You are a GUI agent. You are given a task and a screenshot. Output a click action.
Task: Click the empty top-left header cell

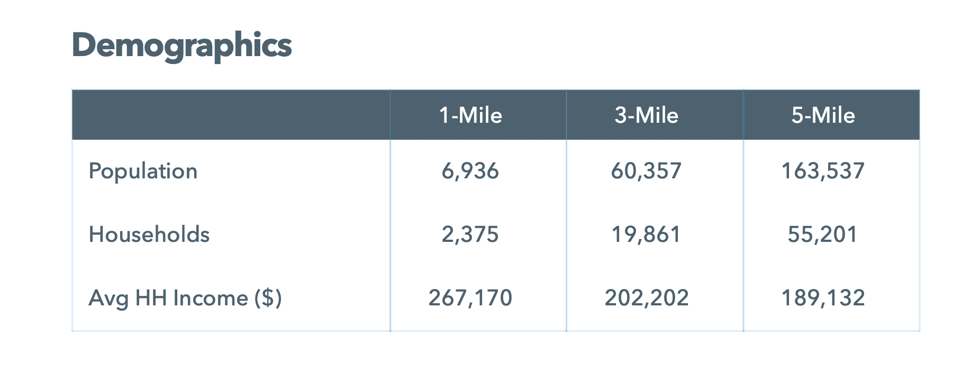[231, 115]
